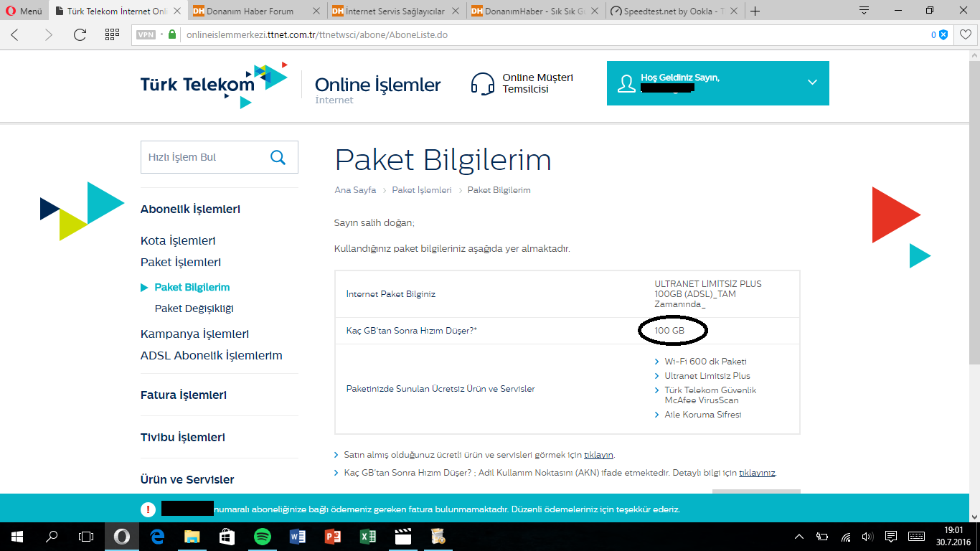This screenshot has width=980, height=551.
Task: Show hidden system tray icons chevron
Action: (799, 536)
